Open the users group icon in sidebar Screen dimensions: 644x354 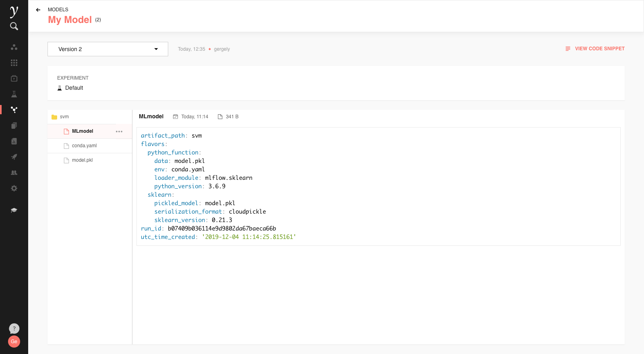(14, 173)
